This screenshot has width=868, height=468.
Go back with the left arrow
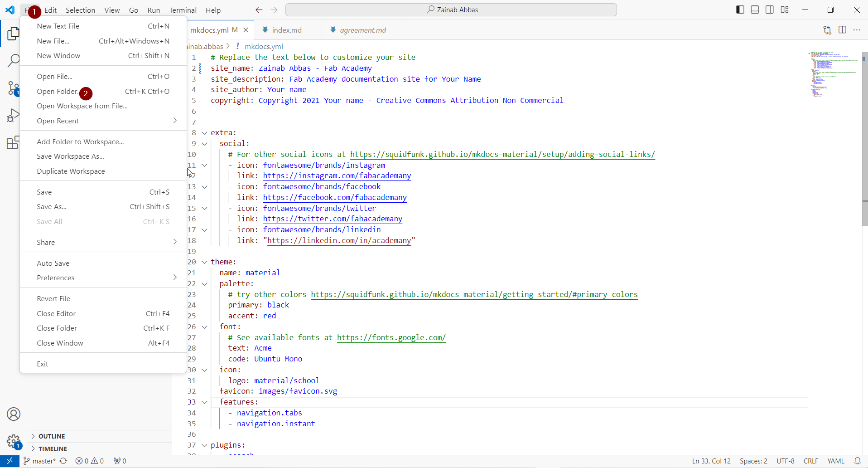pyautogui.click(x=259, y=10)
